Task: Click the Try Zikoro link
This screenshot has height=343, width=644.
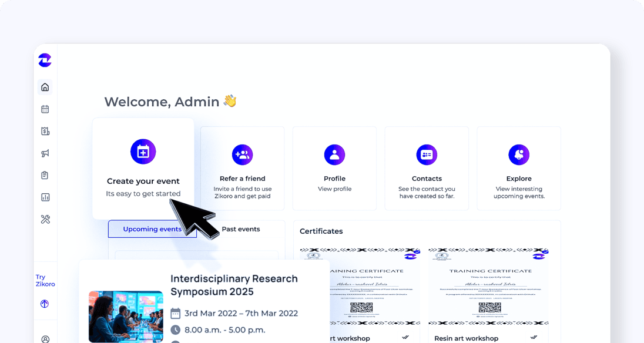Action: [45, 280]
